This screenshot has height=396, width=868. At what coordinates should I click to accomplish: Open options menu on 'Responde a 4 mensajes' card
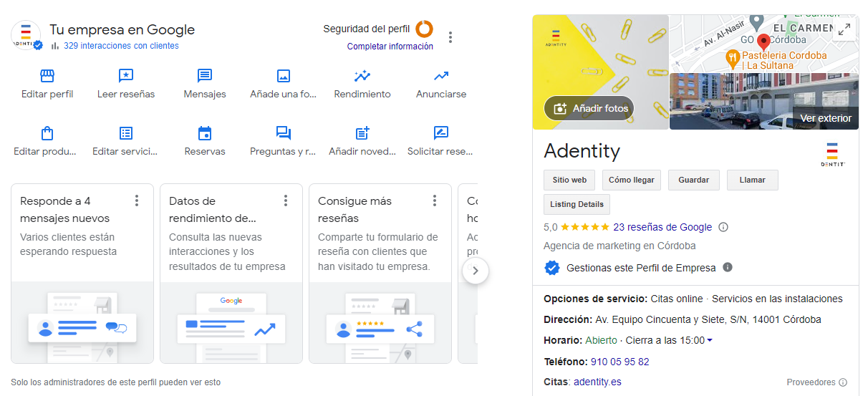click(137, 201)
